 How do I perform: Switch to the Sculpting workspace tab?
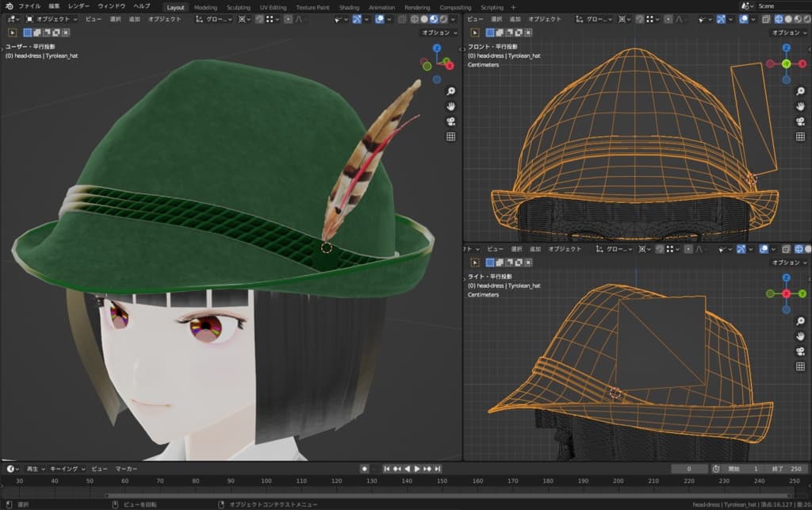238,7
